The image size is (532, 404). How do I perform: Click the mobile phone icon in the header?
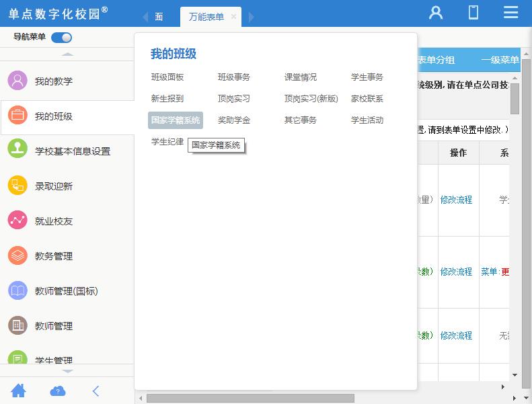(x=473, y=13)
